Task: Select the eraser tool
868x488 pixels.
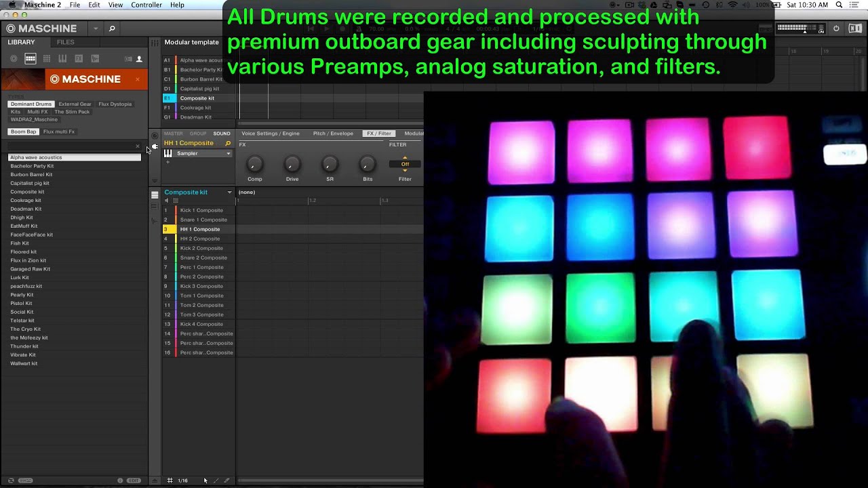Action: [x=226, y=481]
